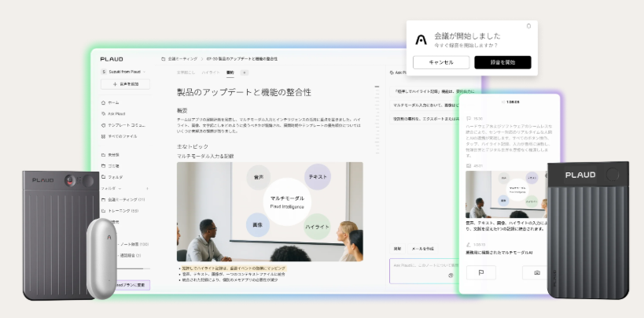Screen dimensions: 644x318
Task: Switch to the 文字起こし tab
Action: pyautogui.click(x=186, y=72)
